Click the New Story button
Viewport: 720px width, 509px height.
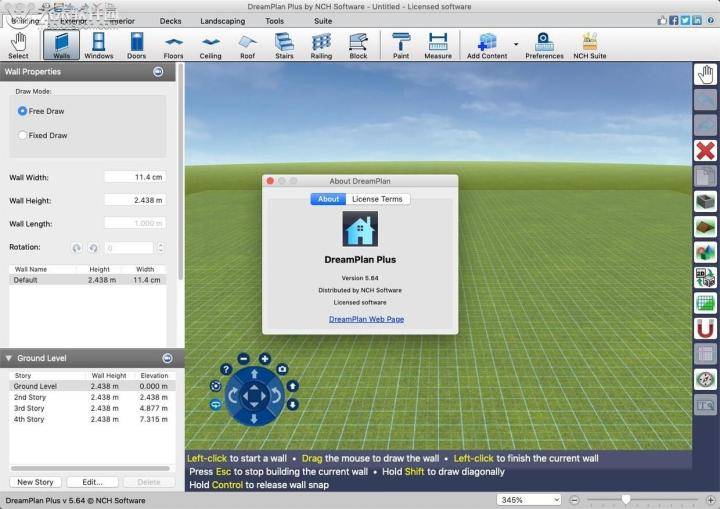point(35,482)
